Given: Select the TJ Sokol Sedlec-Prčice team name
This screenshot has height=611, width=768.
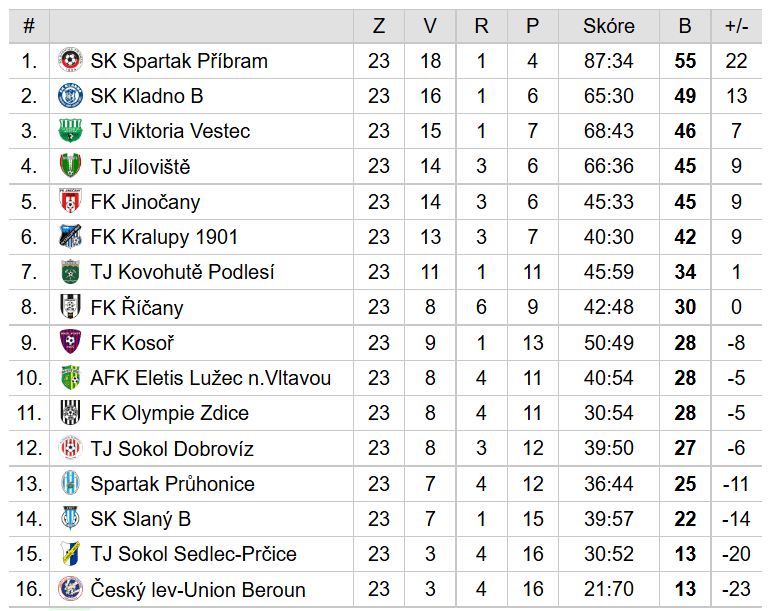Looking at the screenshot, I should (x=193, y=554).
